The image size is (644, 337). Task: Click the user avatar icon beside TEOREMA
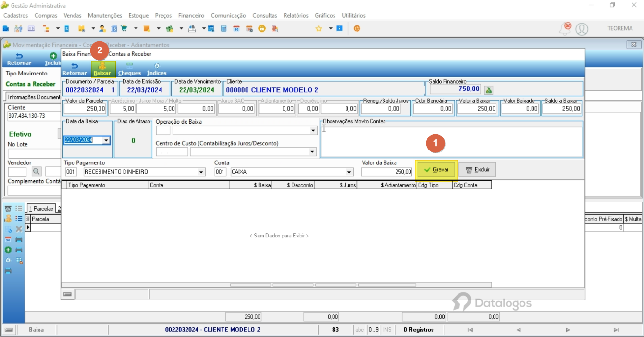coord(582,29)
